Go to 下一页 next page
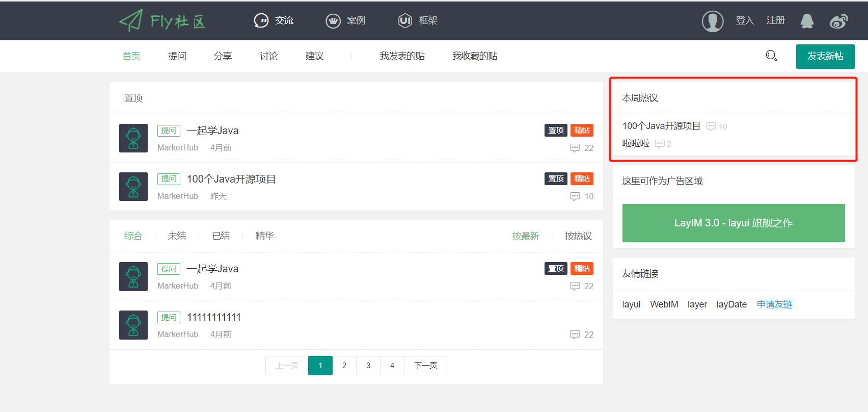The image size is (868, 412). pos(426,366)
